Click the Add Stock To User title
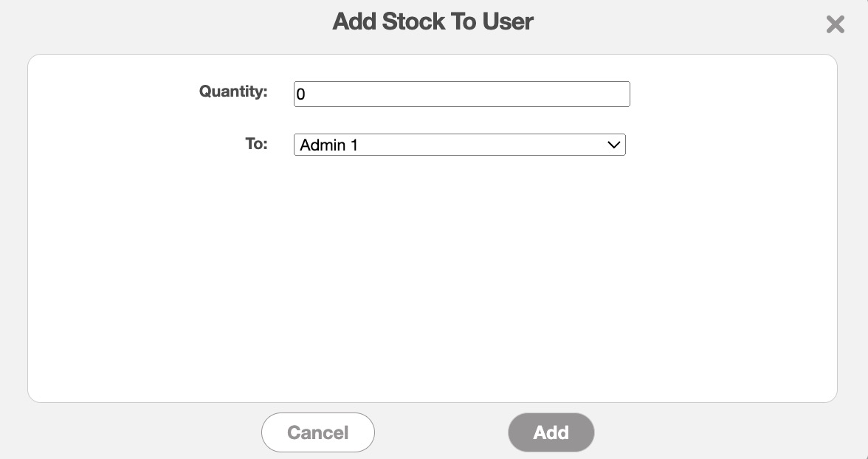This screenshot has width=868, height=459. click(x=433, y=21)
